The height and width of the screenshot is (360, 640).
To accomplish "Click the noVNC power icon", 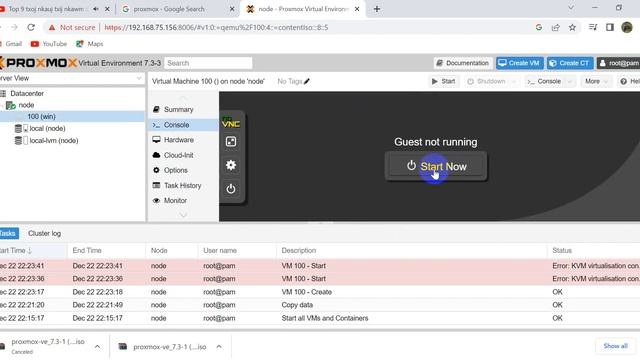I will [x=231, y=189].
